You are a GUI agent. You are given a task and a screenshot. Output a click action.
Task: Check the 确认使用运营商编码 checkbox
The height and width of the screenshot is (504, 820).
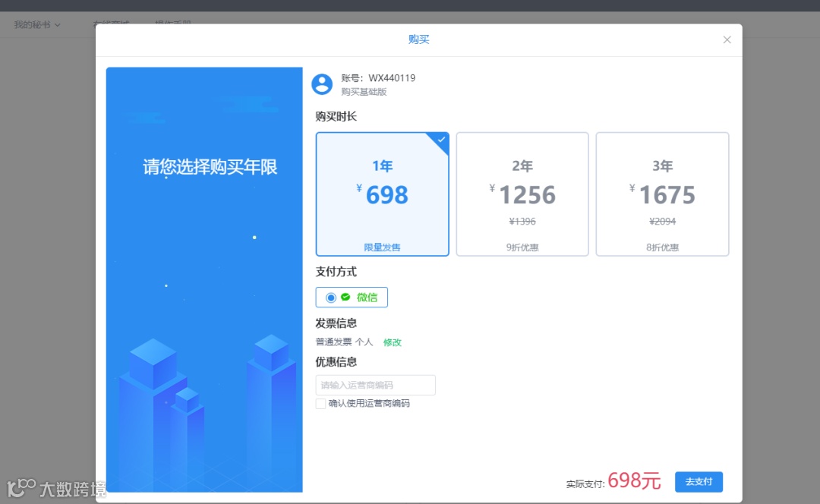320,404
